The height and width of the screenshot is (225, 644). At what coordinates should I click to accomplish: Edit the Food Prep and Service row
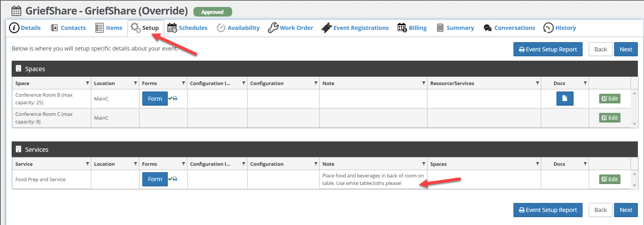click(610, 179)
